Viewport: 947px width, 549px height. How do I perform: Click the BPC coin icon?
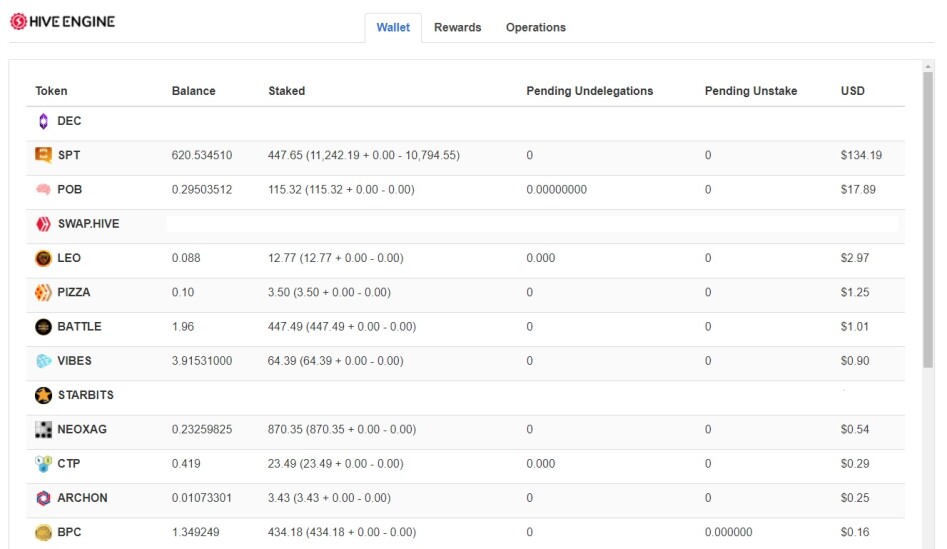coord(43,533)
